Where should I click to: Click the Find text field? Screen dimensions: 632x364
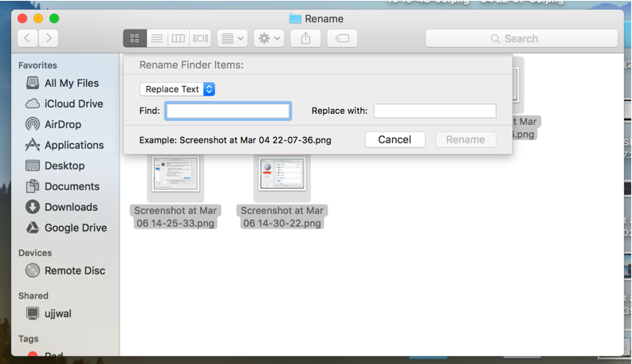tap(228, 111)
